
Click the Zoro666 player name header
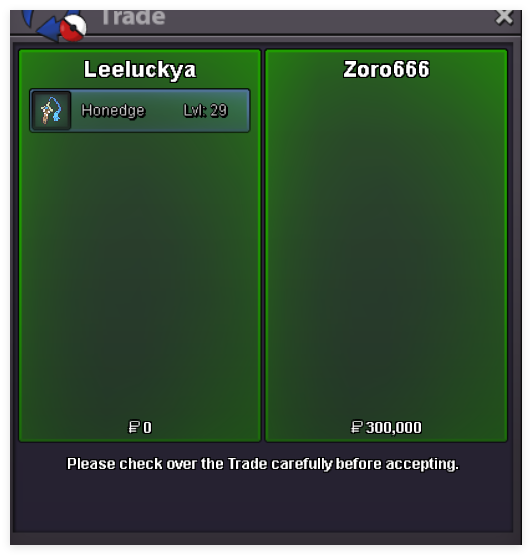tap(387, 69)
